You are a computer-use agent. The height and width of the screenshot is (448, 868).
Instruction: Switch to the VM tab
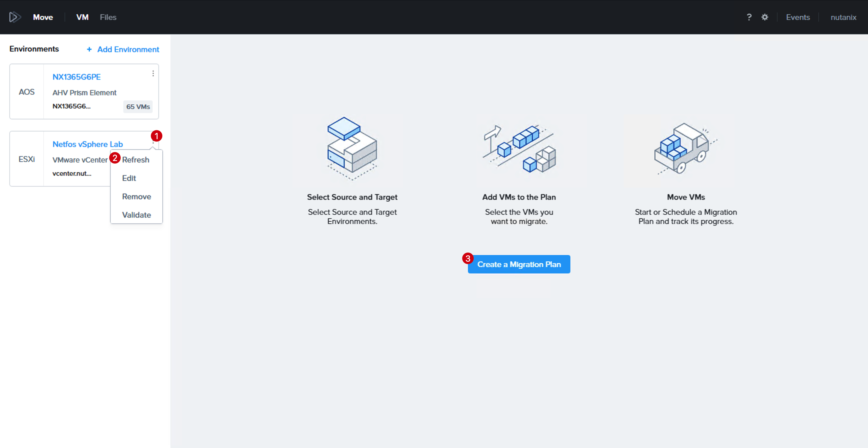click(x=82, y=17)
